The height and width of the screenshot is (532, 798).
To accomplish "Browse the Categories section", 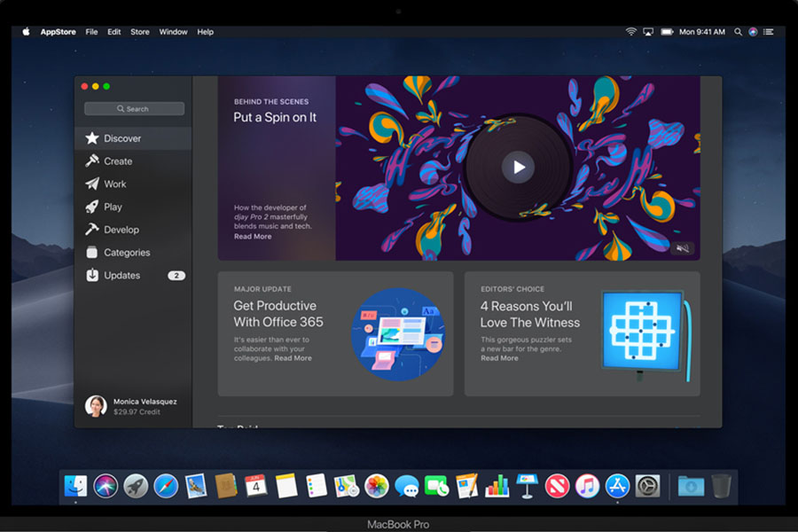I will [133, 253].
